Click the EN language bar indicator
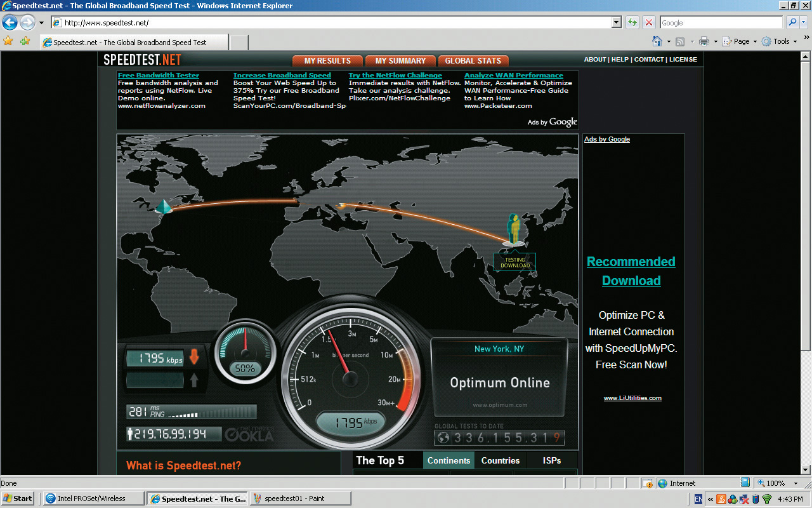Image resolution: width=812 pixels, height=508 pixels. click(698, 499)
